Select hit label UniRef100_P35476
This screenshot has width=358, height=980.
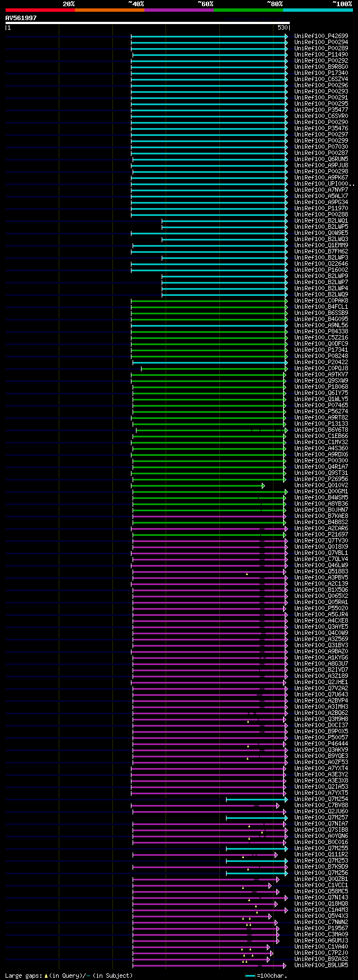[321, 129]
